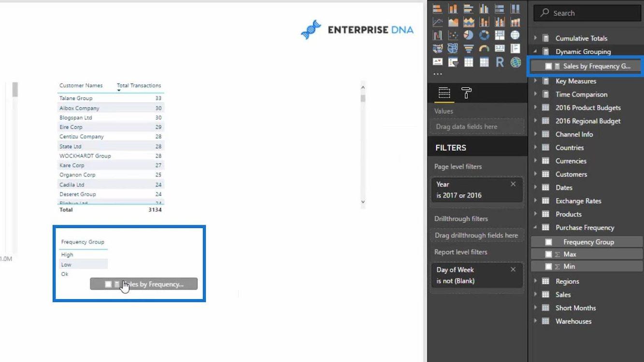Select the R script visual
The image size is (644, 362).
pos(500,62)
